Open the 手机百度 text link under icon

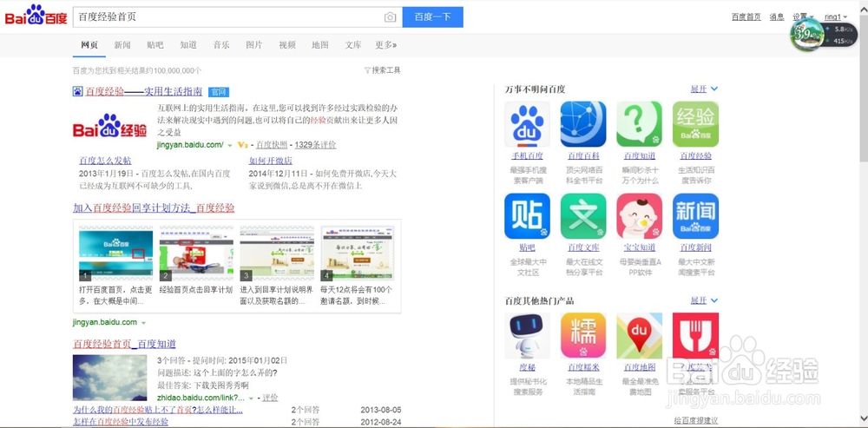click(527, 155)
